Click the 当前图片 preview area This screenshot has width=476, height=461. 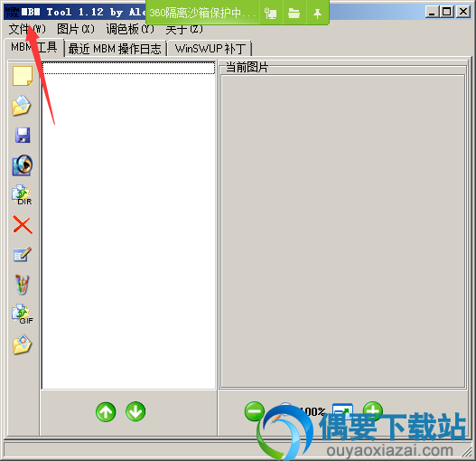343,231
